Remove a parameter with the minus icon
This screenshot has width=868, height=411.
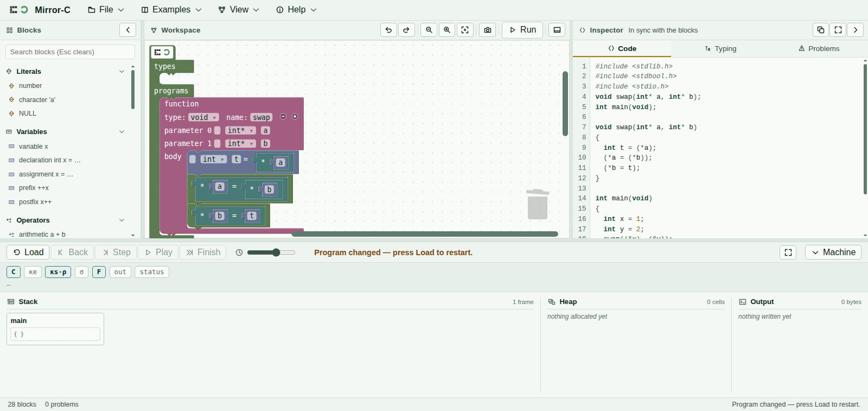283,117
